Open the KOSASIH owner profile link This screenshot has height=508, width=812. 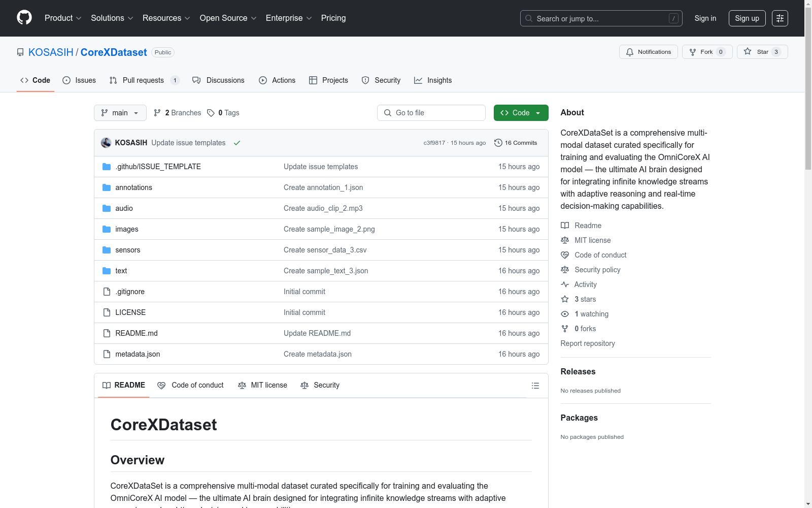click(51, 52)
